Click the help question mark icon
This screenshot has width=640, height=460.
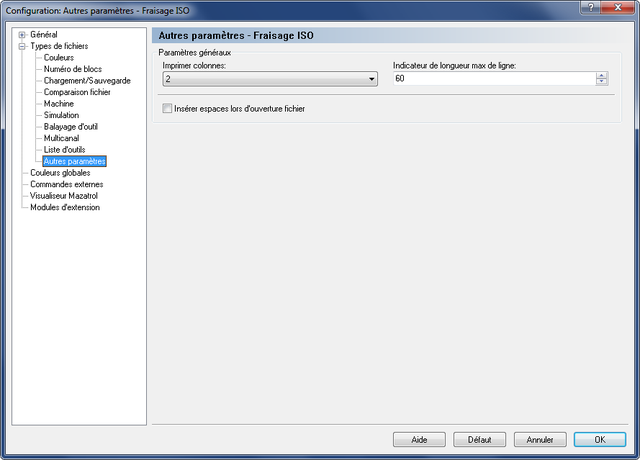click(x=590, y=8)
